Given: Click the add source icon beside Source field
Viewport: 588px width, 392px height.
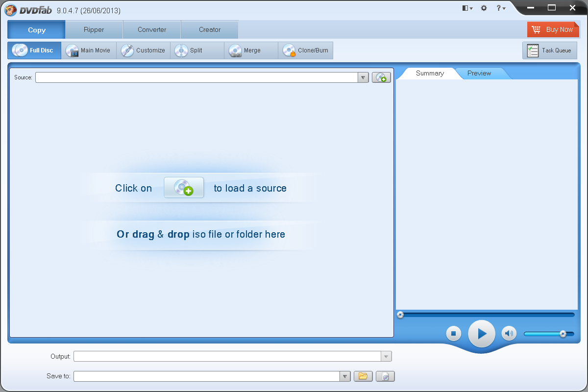Looking at the screenshot, I should pos(381,77).
